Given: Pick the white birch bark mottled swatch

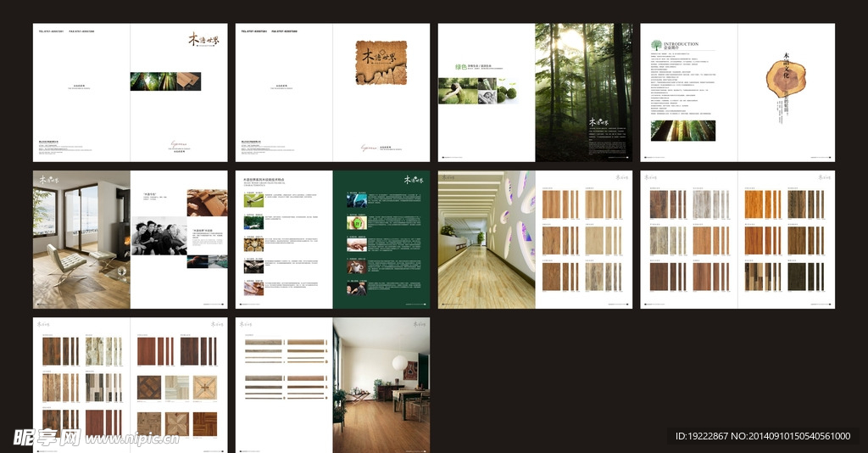Looking at the screenshot, I should (94, 351).
